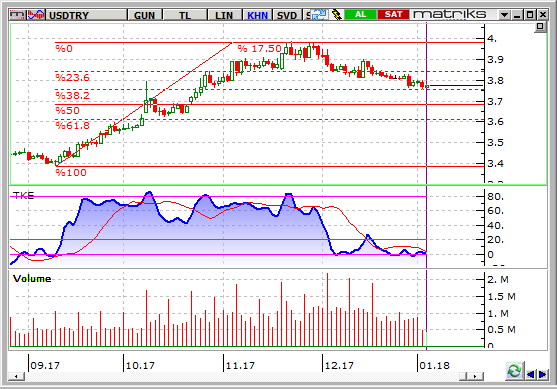Select the %50 Fibonacci level label
This screenshot has width=557, height=389.
[x=67, y=110]
